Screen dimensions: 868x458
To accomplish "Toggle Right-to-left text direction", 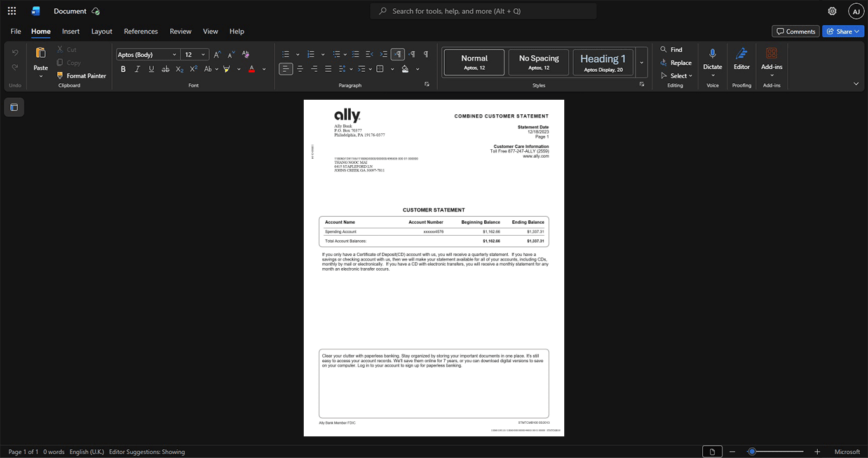I will [412, 55].
